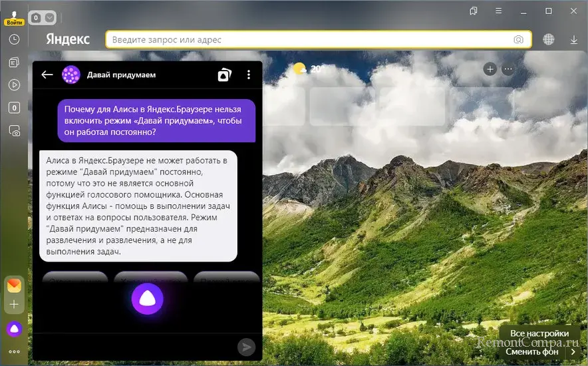Screen dimensions: 588x366
Task: Click the sidebar video play icon
Action: [x=14, y=85]
